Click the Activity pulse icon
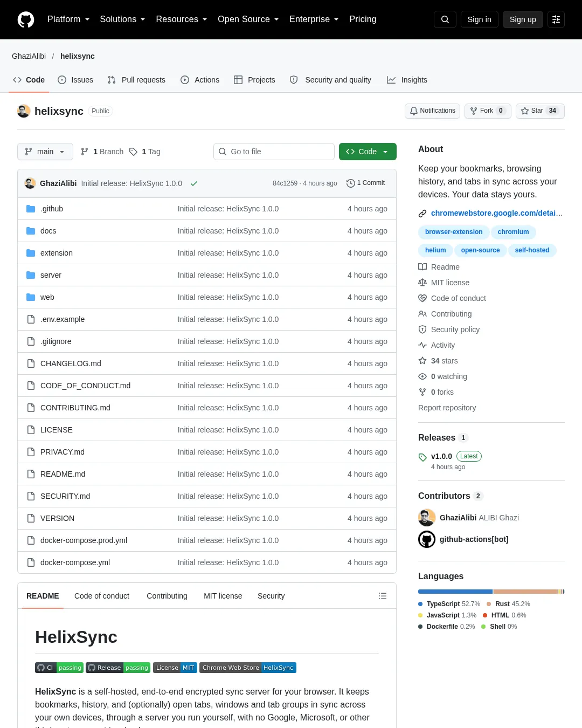 coord(422,345)
